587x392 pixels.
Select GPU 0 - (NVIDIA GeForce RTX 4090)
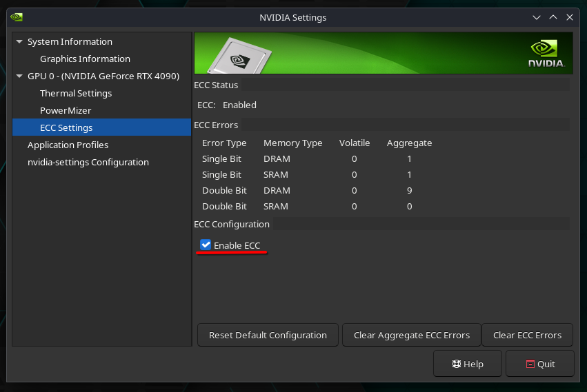point(103,76)
